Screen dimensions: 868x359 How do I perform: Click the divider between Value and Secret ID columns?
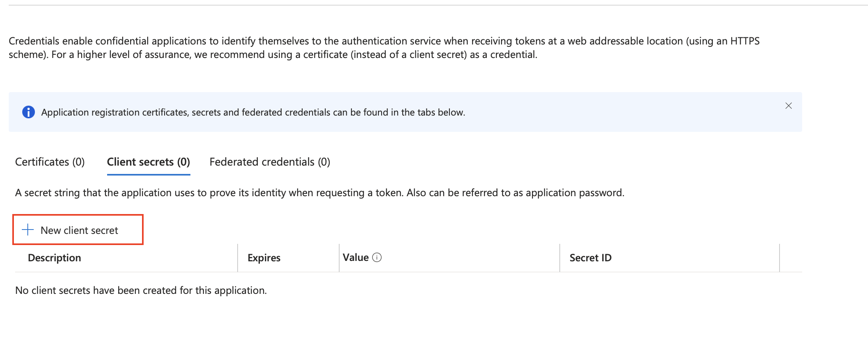tap(560, 258)
